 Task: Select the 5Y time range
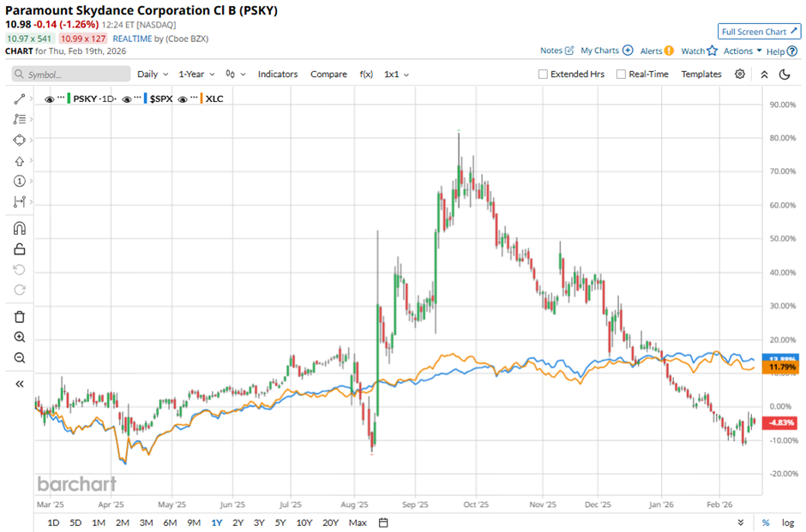(280, 523)
